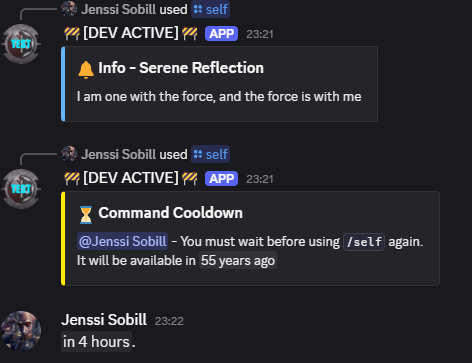Image resolution: width=472 pixels, height=363 pixels.
Task: Click the Jenssi Sobill username at 23:22 message
Action: pyautogui.click(x=104, y=320)
